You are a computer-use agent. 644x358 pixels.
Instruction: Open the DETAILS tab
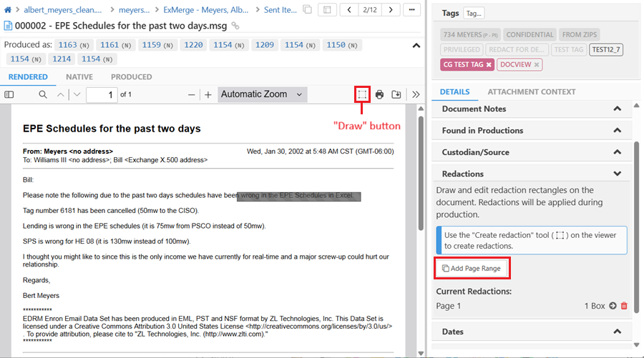(x=454, y=92)
